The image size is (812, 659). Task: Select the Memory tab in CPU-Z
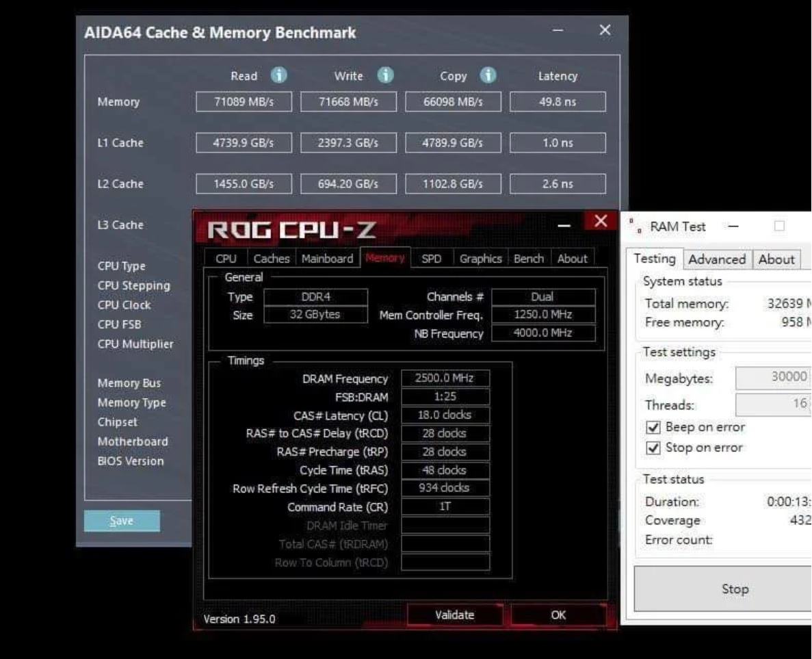pyautogui.click(x=384, y=257)
